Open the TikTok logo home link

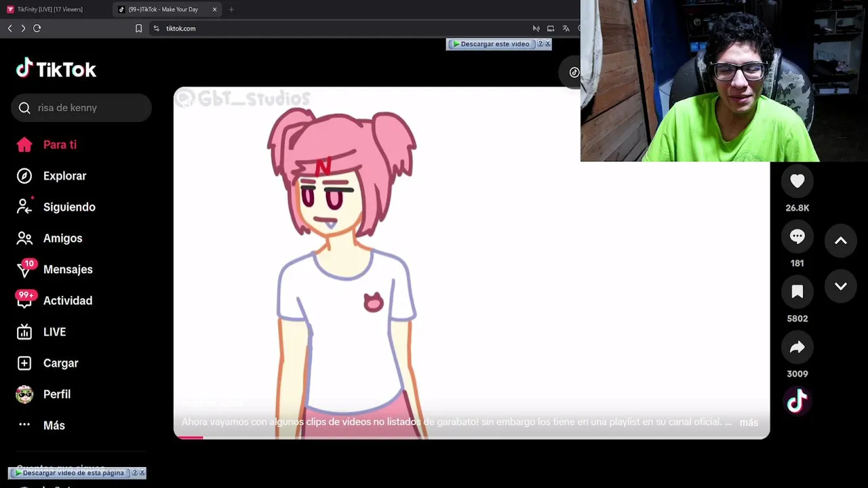[x=56, y=69]
